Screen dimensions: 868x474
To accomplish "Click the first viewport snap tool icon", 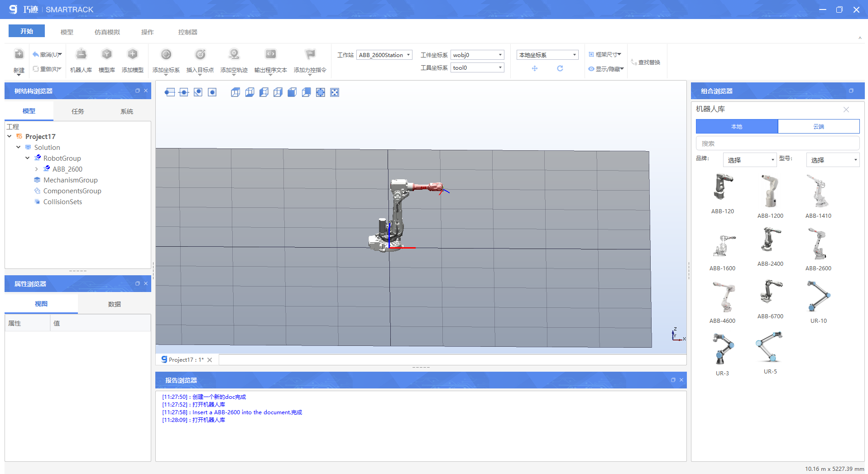I will click(170, 92).
